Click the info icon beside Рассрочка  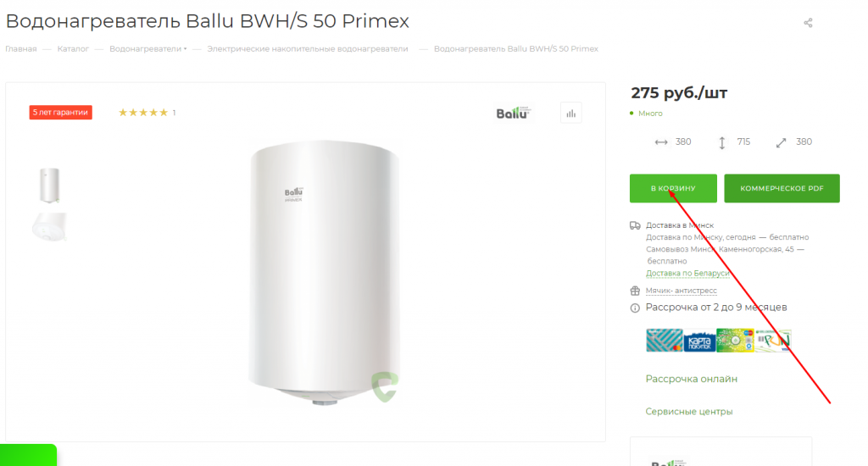tap(635, 308)
